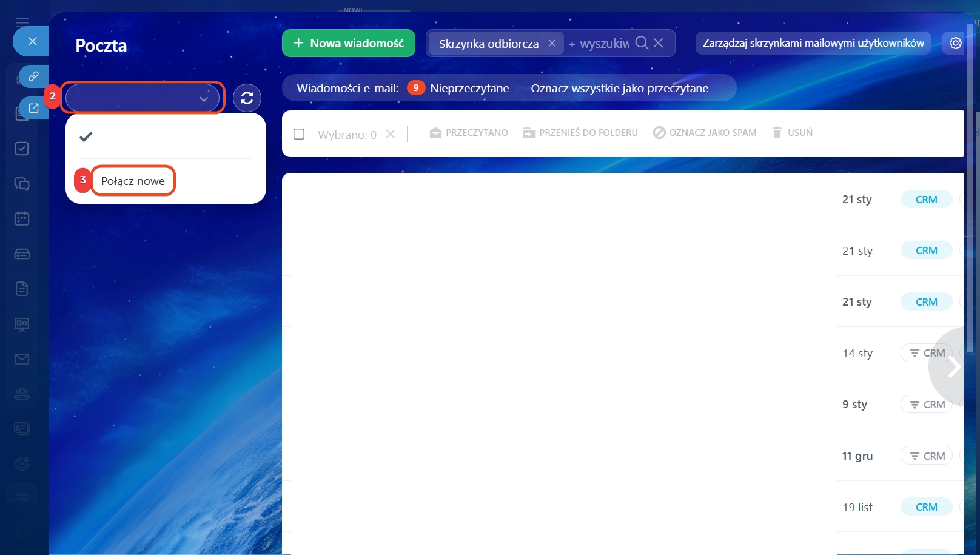This screenshot has width=980, height=555.
Task: Open Poczta in a new window
Action: click(33, 108)
